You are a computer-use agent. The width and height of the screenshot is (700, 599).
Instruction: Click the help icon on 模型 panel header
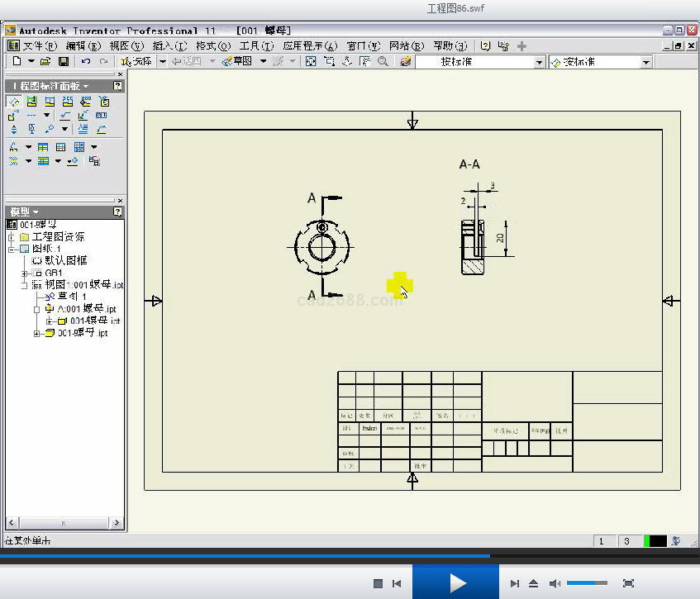pos(118,212)
